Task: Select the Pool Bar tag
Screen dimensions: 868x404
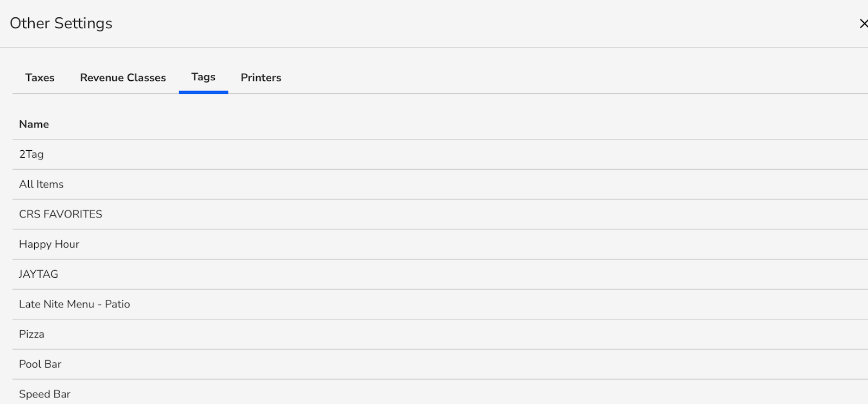Action: (40, 364)
